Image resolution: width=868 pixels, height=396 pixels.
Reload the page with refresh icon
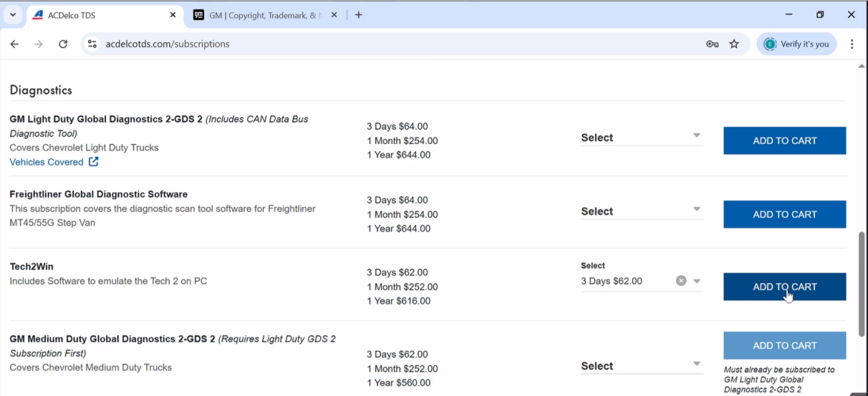[x=63, y=44]
